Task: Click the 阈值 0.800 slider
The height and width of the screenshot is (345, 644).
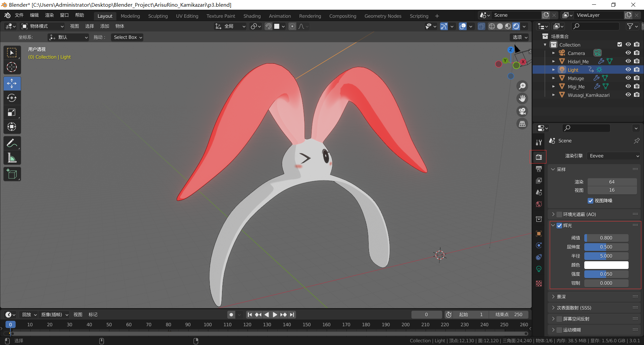Action: 606,238
